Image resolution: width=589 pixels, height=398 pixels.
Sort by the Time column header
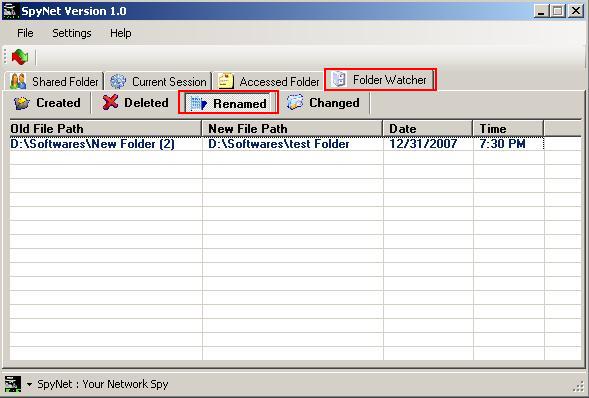[x=508, y=129]
